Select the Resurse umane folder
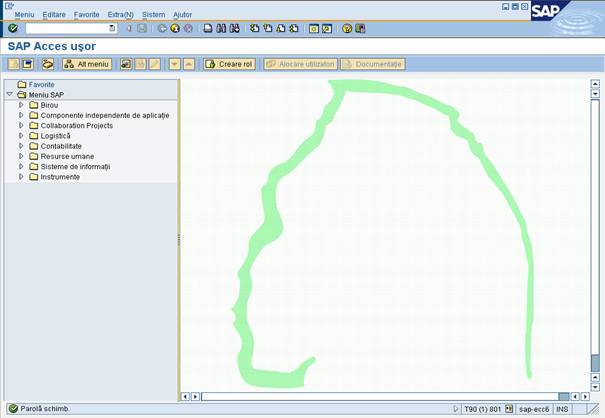 coord(67,157)
